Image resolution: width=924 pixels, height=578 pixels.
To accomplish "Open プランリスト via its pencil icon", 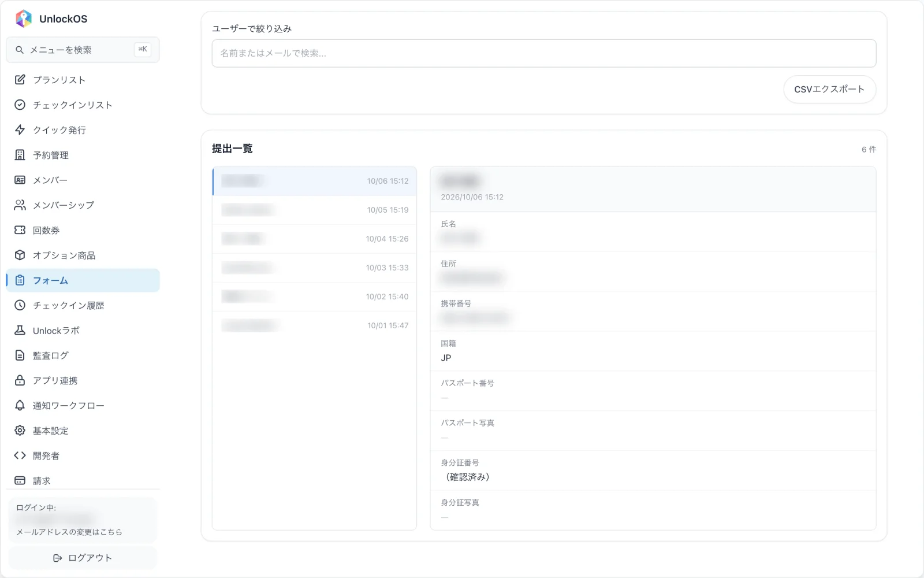I will [x=20, y=80].
